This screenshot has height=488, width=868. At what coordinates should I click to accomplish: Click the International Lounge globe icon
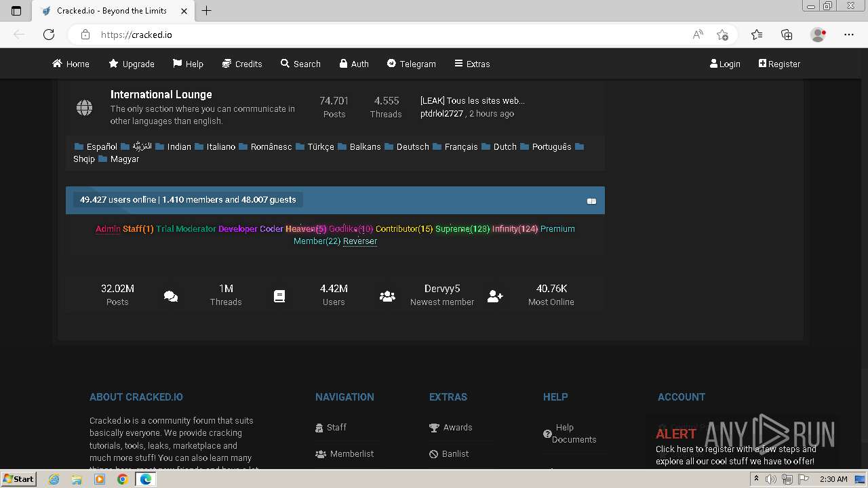85,107
